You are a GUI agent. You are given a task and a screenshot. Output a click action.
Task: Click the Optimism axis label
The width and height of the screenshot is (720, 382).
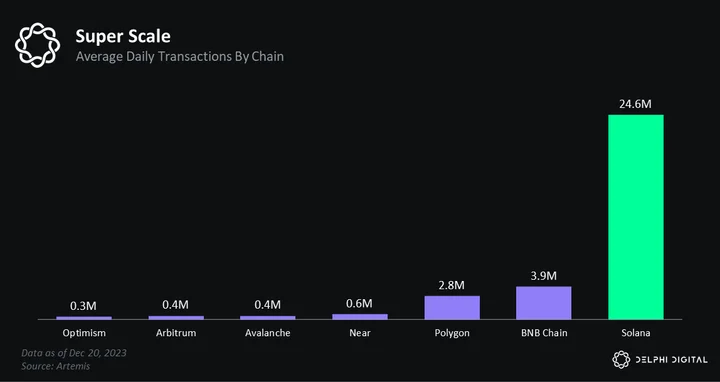pyautogui.click(x=84, y=333)
